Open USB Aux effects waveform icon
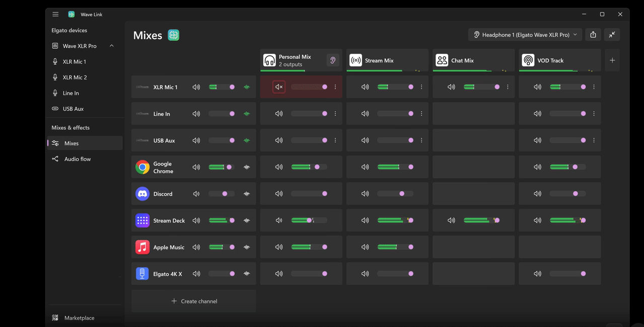The width and height of the screenshot is (644, 327). point(247,140)
